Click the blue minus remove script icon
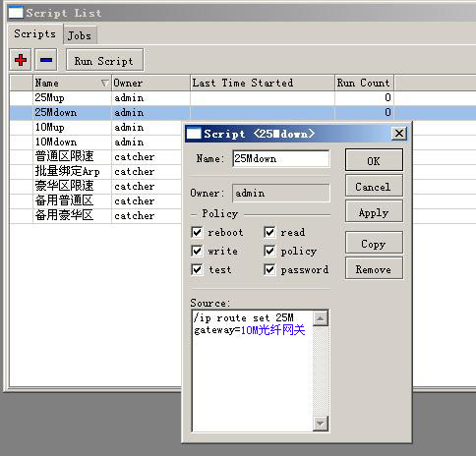Image resolution: width=476 pixels, height=456 pixels. coord(46,60)
